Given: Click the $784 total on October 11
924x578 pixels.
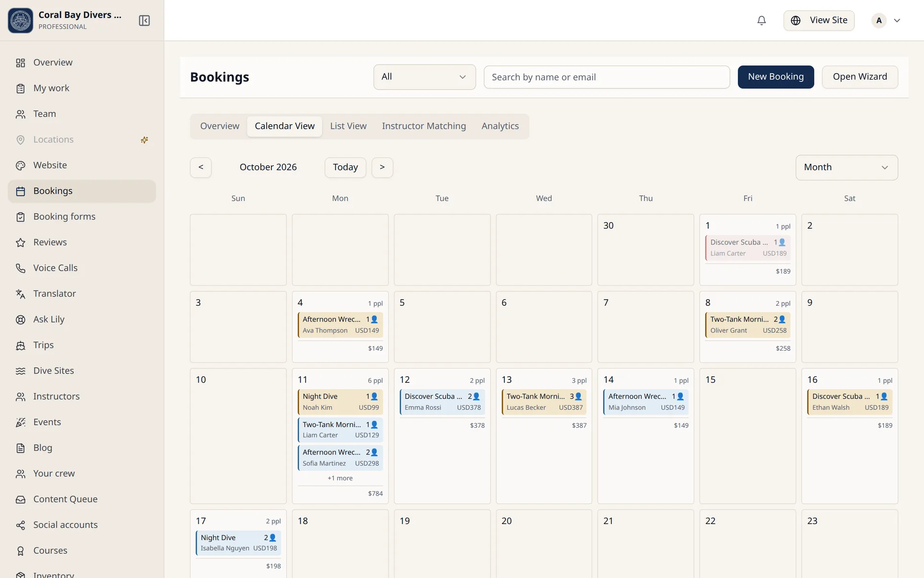Looking at the screenshot, I should coord(375,494).
